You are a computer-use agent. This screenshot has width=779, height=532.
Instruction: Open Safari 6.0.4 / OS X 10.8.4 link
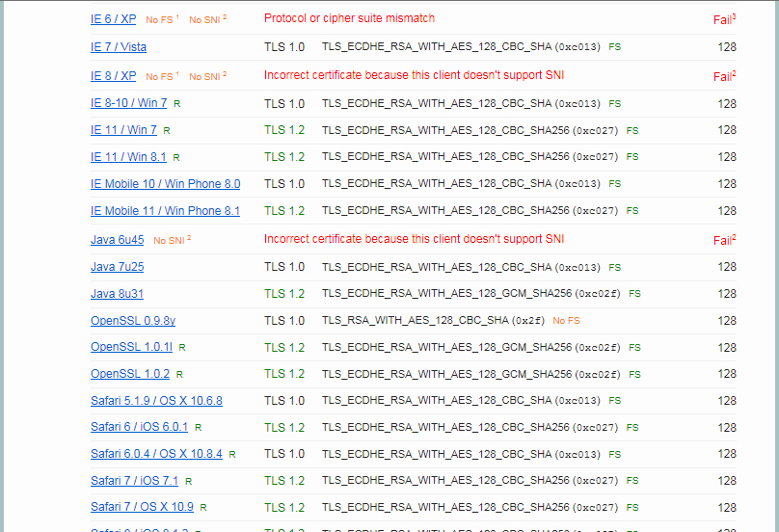[x=156, y=454]
